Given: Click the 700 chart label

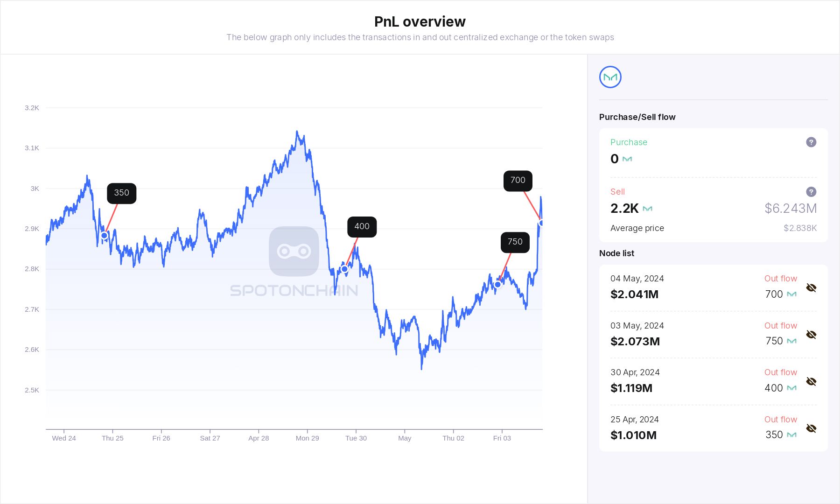Looking at the screenshot, I should pyautogui.click(x=518, y=181).
